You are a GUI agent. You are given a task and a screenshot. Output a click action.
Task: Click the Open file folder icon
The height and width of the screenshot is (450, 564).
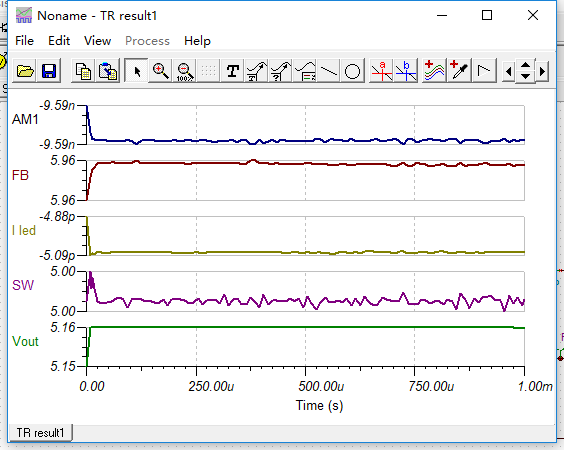[25, 71]
